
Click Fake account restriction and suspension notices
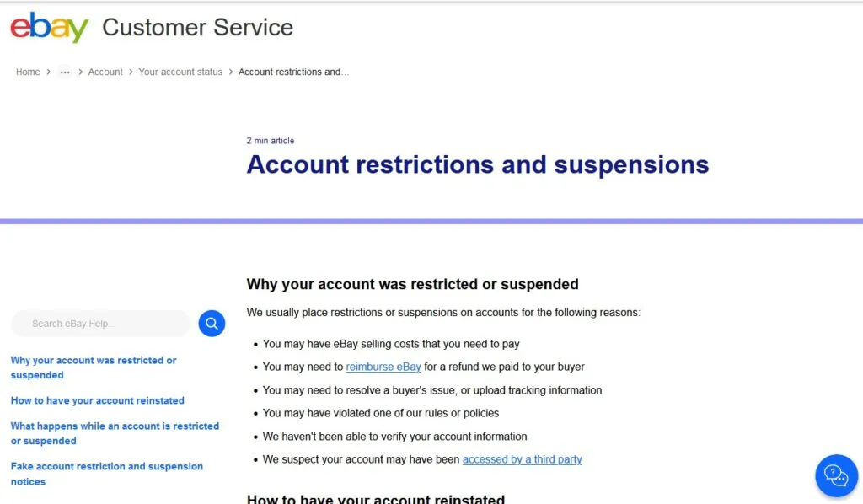[106, 474]
